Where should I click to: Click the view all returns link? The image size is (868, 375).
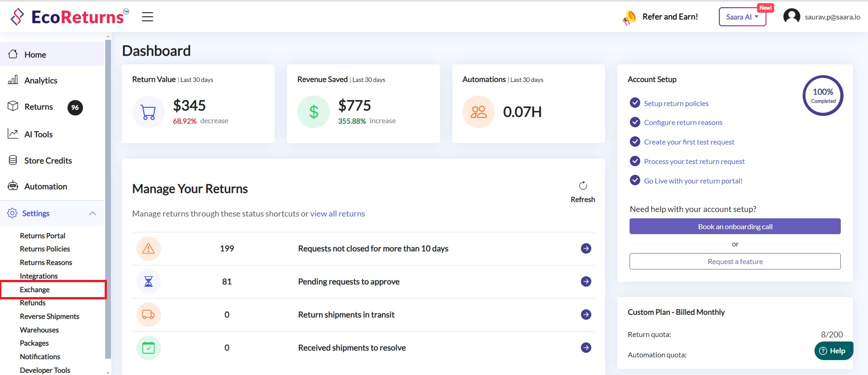(337, 214)
